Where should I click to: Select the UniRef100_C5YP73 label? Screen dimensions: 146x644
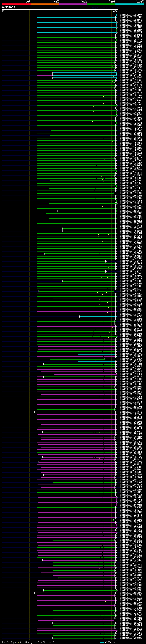pos(131,291)
